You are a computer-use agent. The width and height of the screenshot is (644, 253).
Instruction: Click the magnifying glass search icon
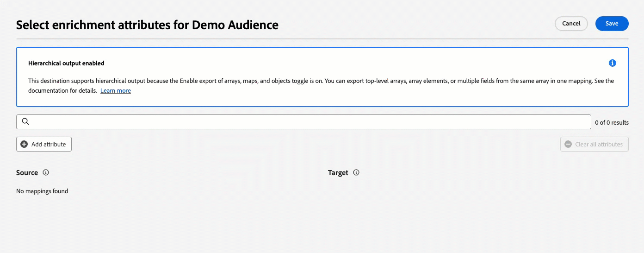pyautogui.click(x=26, y=121)
